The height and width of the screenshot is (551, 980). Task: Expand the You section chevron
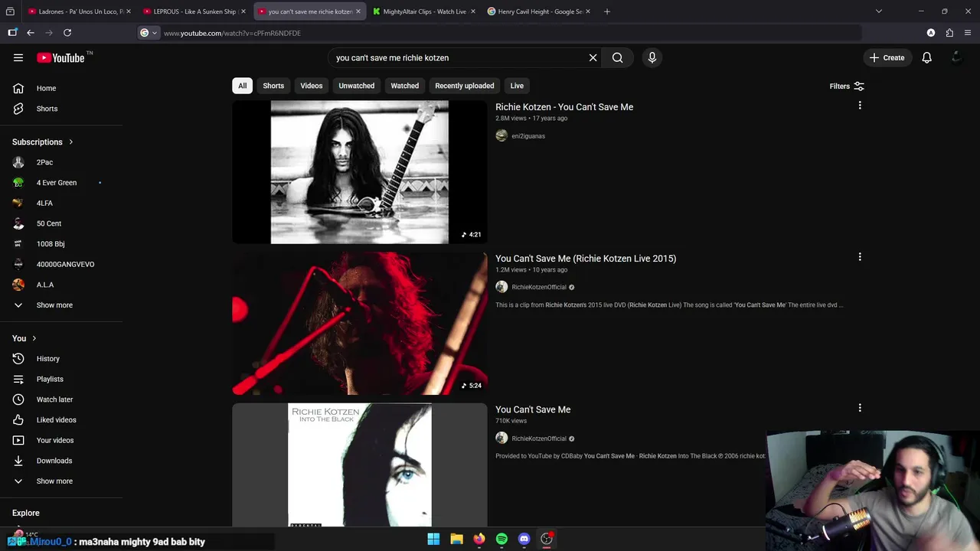(x=34, y=338)
